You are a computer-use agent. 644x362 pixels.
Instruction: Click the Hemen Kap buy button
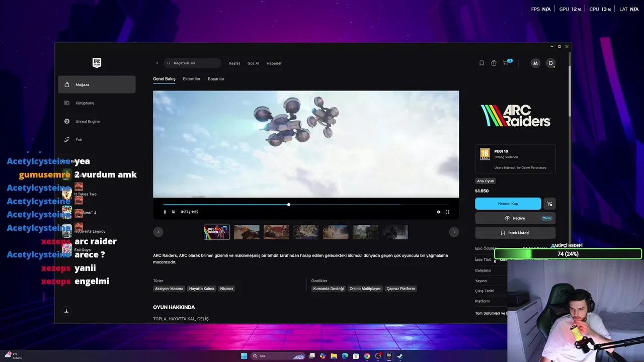click(x=508, y=204)
